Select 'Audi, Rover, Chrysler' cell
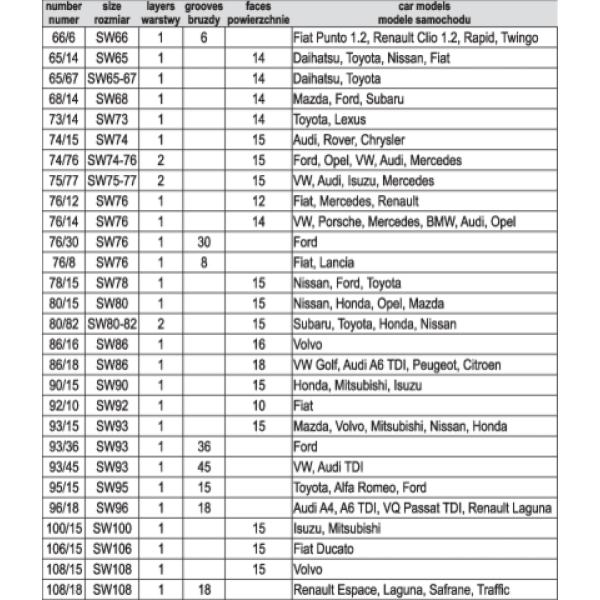The image size is (600, 600). 425,140
